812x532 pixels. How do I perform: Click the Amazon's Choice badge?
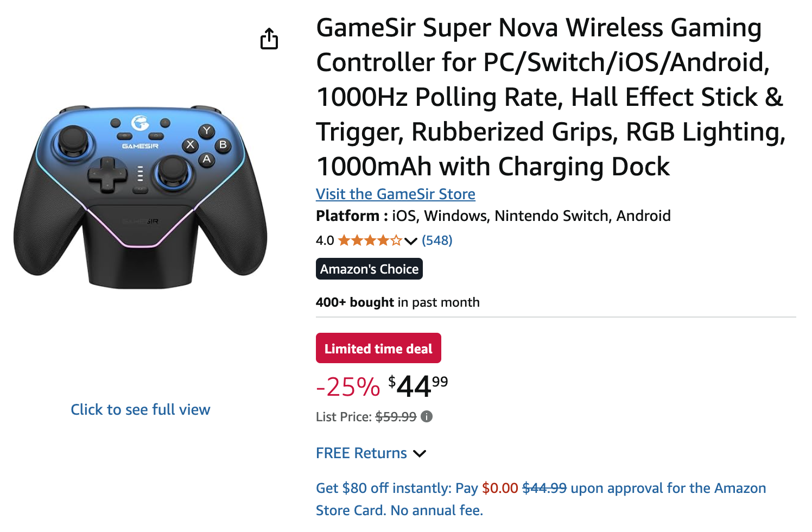click(369, 269)
